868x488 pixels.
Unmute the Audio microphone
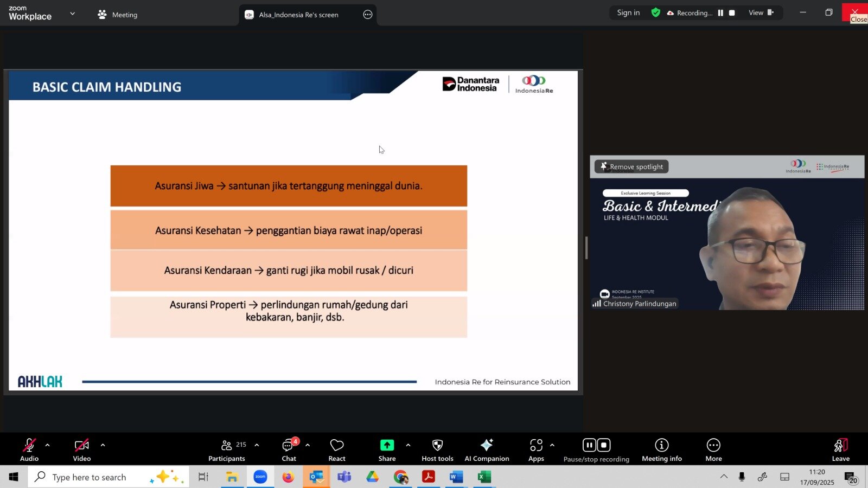(29, 450)
